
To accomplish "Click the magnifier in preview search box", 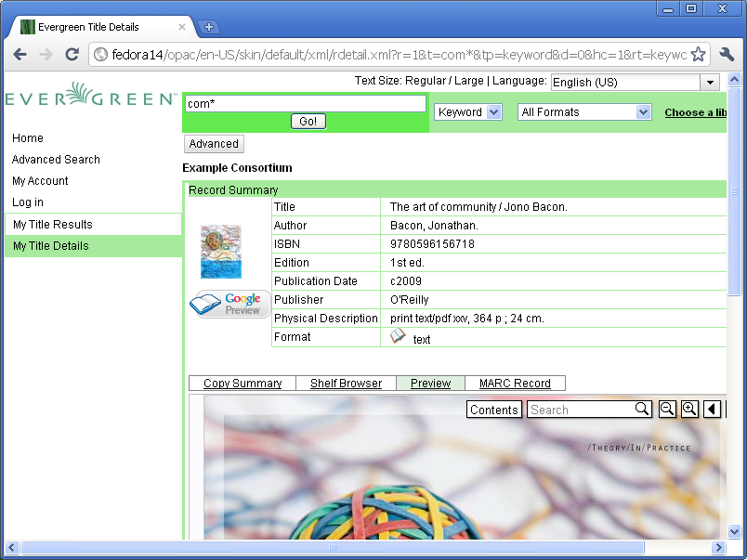I will pos(642,410).
